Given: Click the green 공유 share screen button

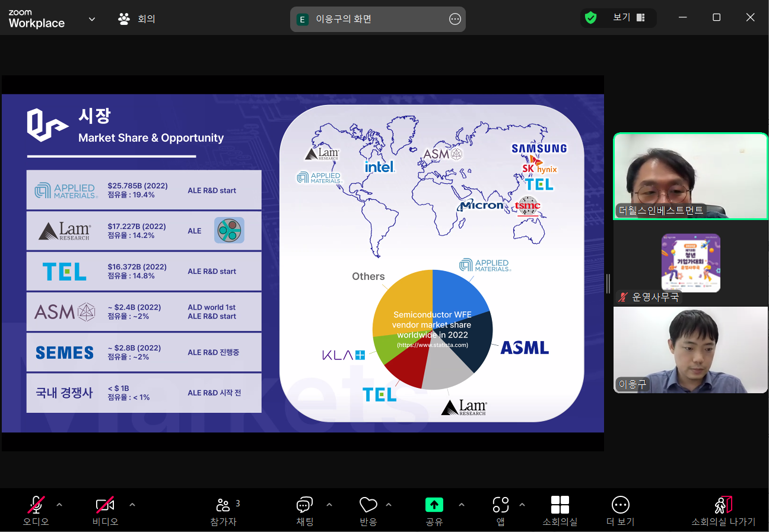Looking at the screenshot, I should click(434, 511).
